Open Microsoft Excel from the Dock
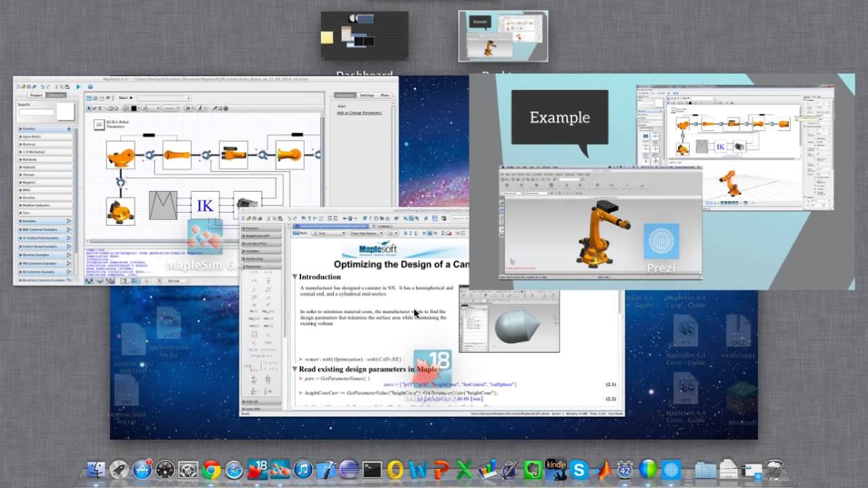 pyautogui.click(x=464, y=469)
